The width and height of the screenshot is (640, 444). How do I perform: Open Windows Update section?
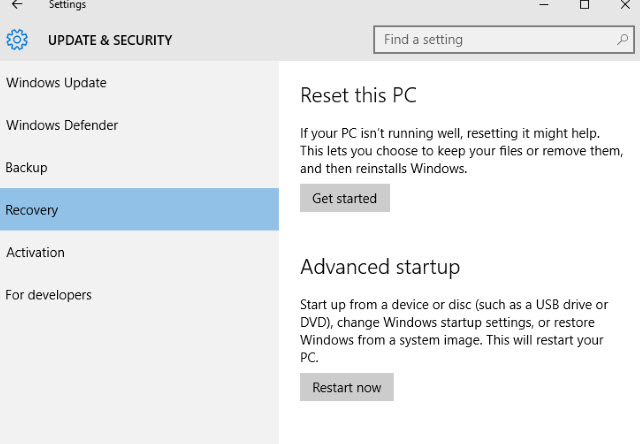pos(139,82)
